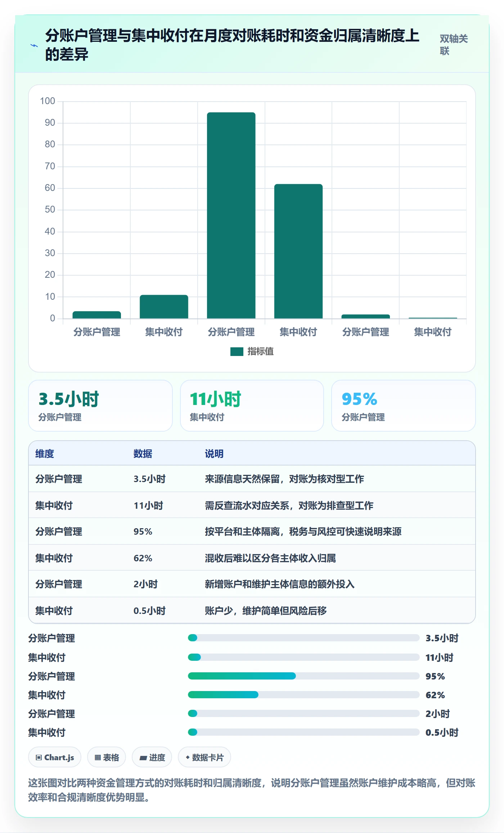Screen dimensions: 504x833
Task: Click the tallest chart bar at 95
Action: click(231, 215)
